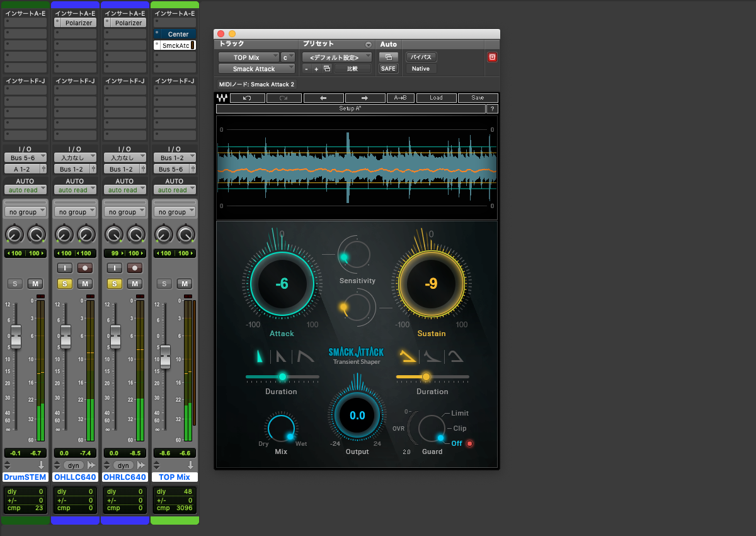Image resolution: width=756 pixels, height=536 pixels.
Task: Click the Sustain Duration slider handle
Action: point(426,376)
